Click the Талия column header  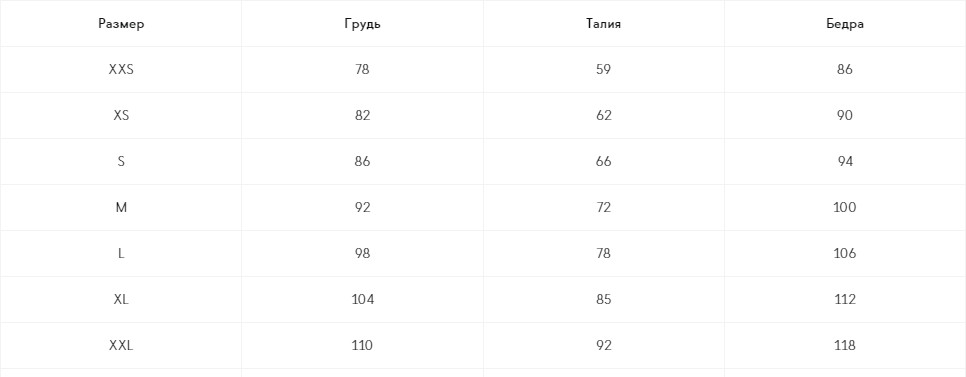tap(604, 24)
